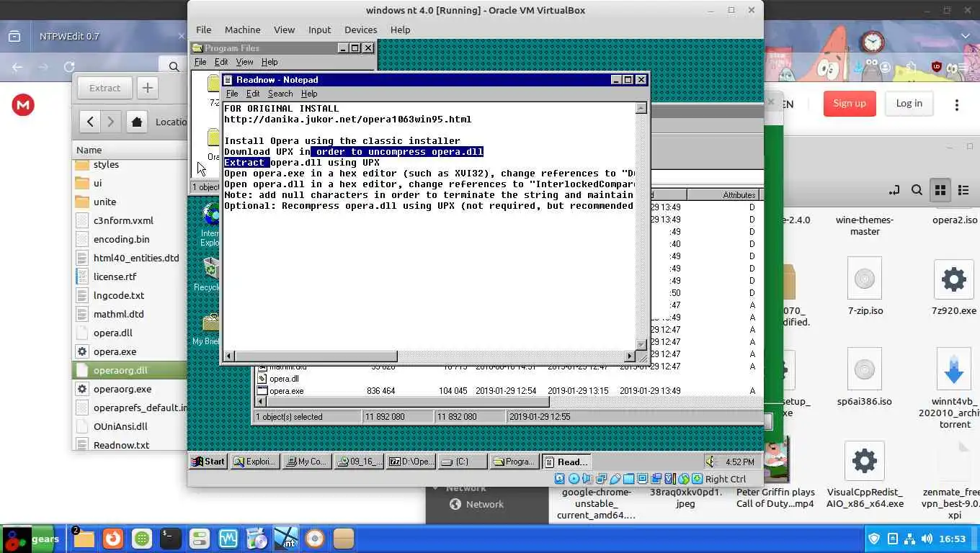
Task: Go forward in the archive manager
Action: 110,122
